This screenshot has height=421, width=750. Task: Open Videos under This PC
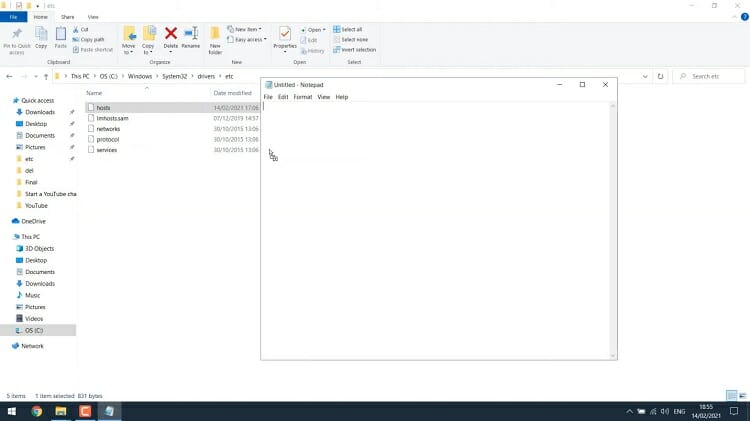[33, 318]
